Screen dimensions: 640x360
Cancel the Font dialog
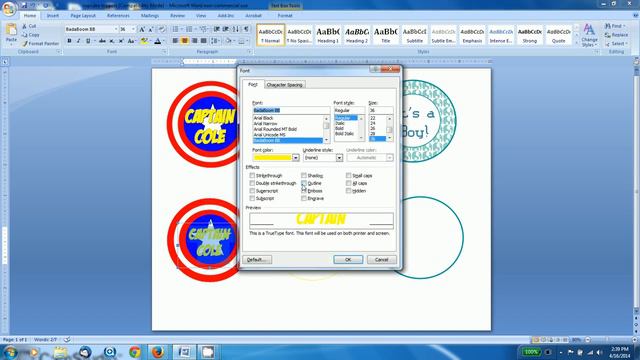[x=381, y=260]
